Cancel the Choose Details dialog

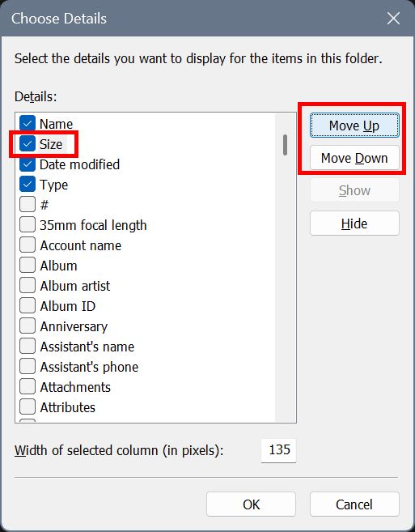pyautogui.click(x=354, y=504)
